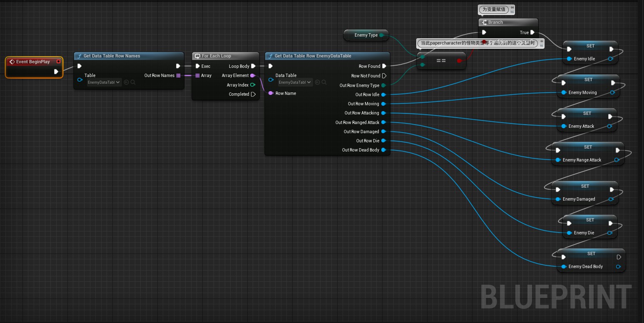Viewport: 644px width, 323px height.
Task: Open Table dropdown in Get Data Table Row Names
Action: click(x=104, y=82)
